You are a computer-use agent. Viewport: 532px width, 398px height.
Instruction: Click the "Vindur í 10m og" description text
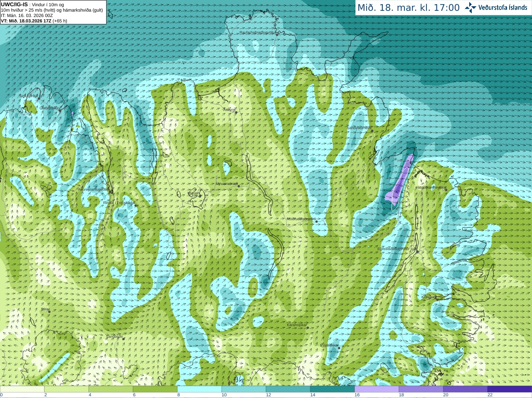point(48,5)
